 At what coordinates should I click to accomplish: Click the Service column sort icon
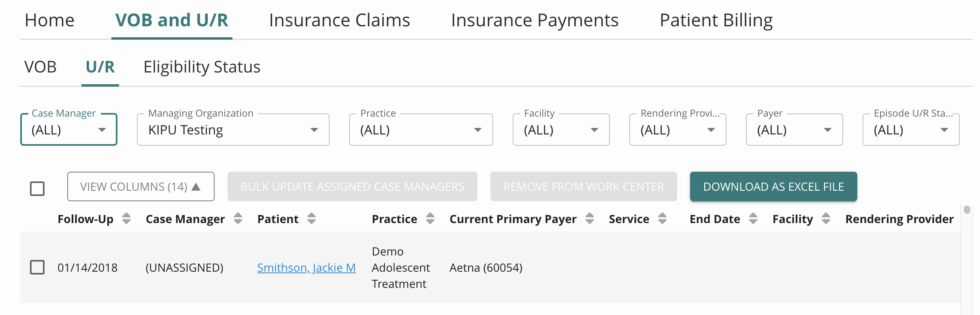662,219
